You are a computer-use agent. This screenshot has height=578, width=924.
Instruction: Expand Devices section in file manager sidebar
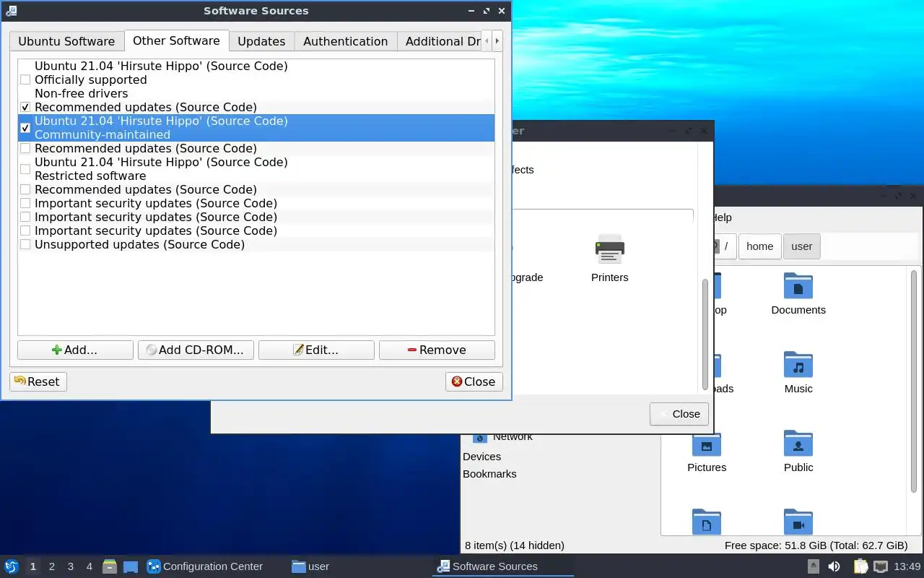click(481, 457)
